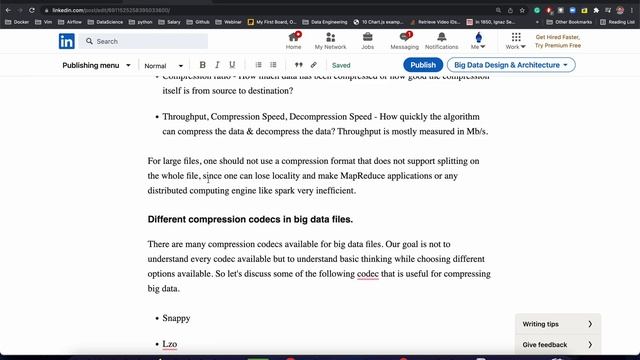The height and width of the screenshot is (360, 640).
Task: Open the Airflow bookmark folder
Action: click(70, 22)
